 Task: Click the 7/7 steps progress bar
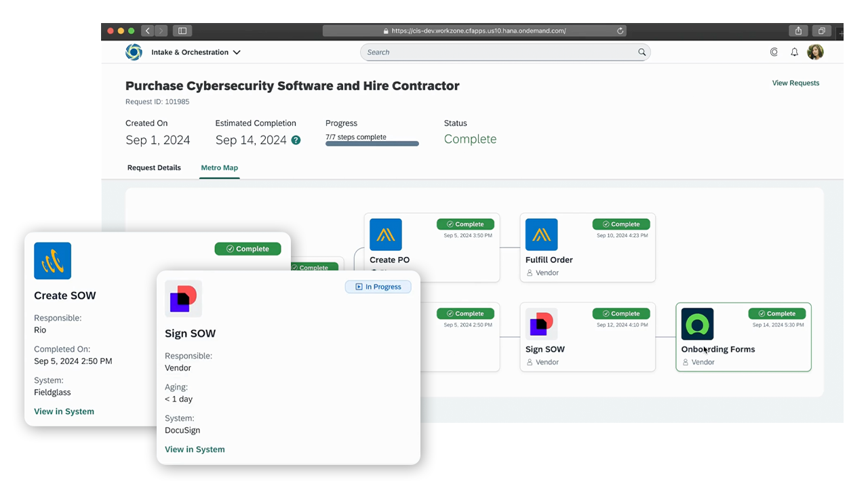pos(372,144)
